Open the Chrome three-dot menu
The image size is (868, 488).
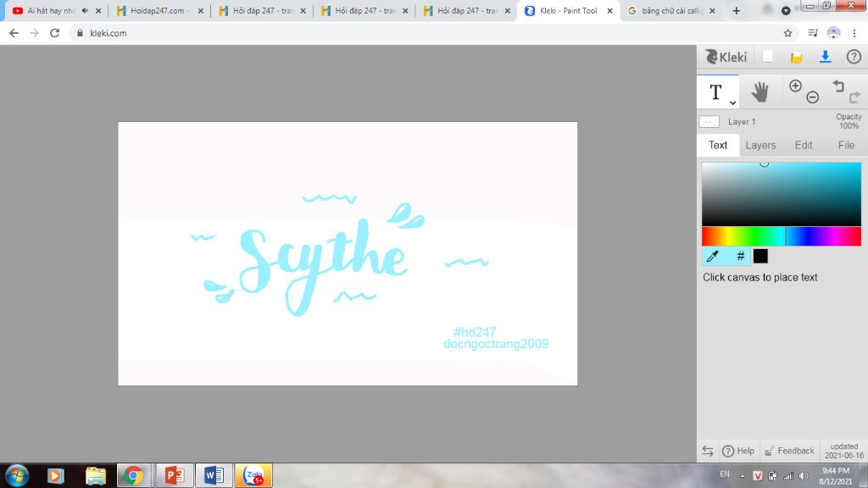[x=854, y=33]
